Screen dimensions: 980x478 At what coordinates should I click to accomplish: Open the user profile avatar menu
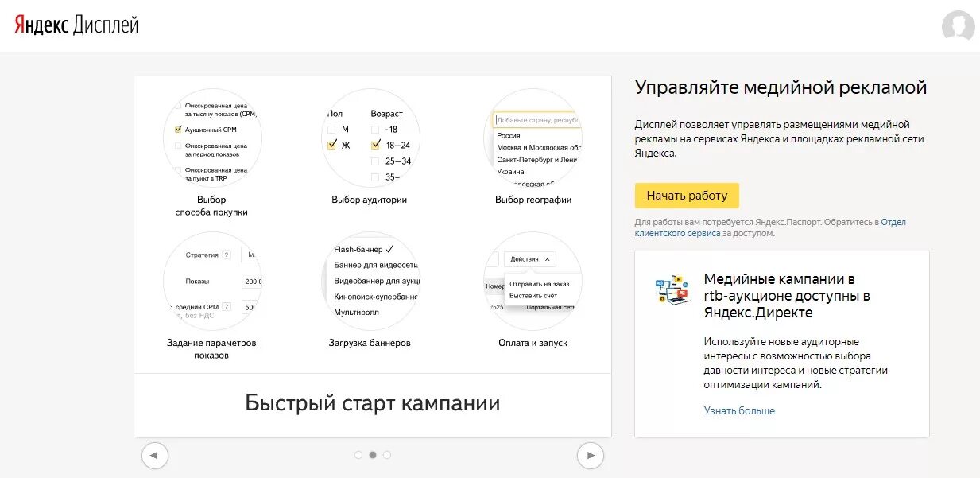pos(958,26)
